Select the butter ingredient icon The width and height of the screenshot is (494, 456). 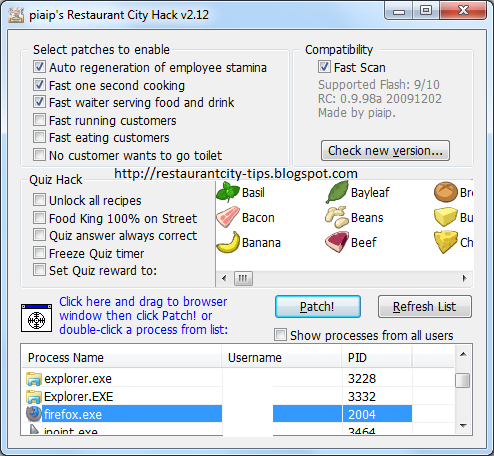446,217
